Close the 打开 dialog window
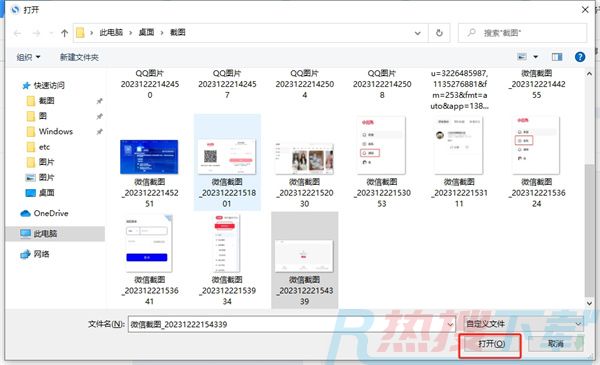This screenshot has height=365, width=600. [585, 10]
